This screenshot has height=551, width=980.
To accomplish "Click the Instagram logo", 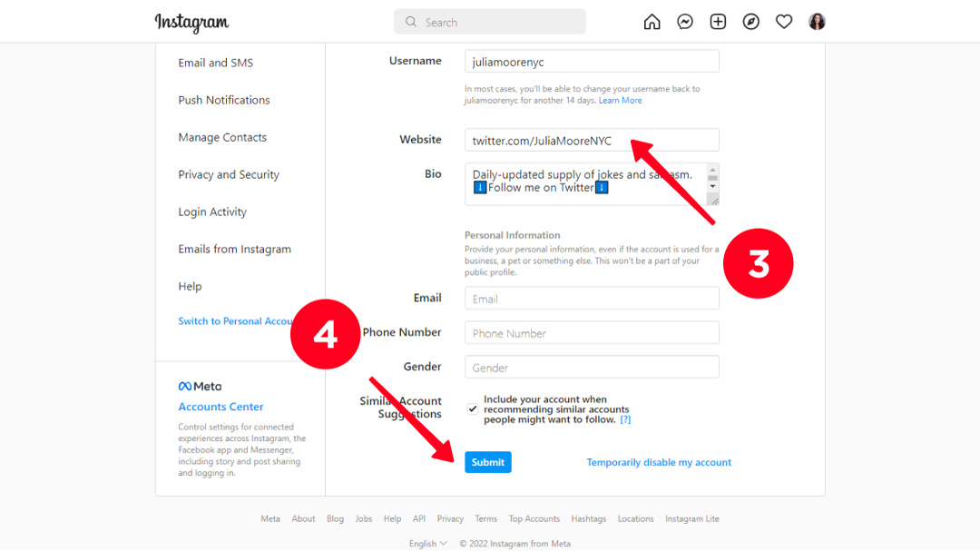I will 191,23.
